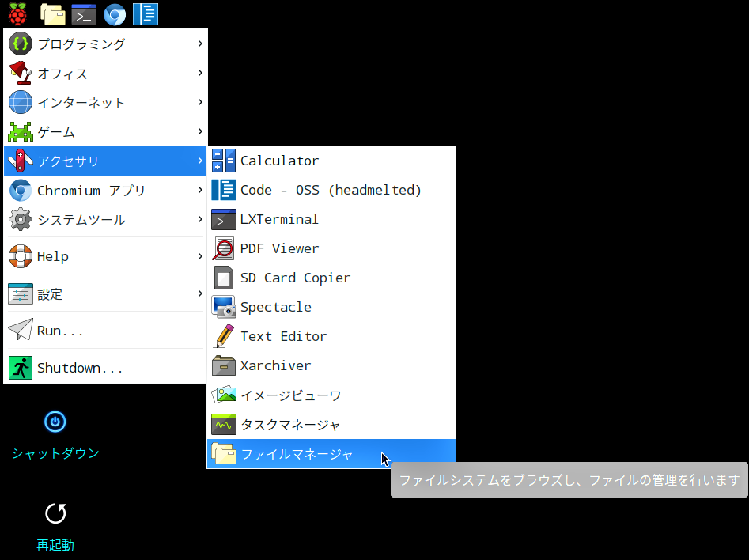Choose SD Card Copier menu entry
Image resolution: width=749 pixels, height=560 pixels.
(x=331, y=278)
